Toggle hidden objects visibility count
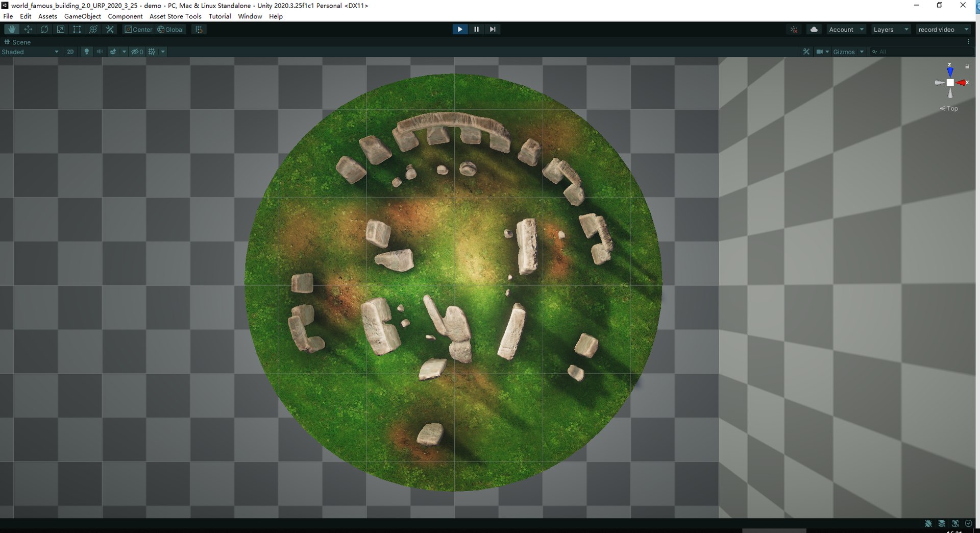 (x=137, y=52)
